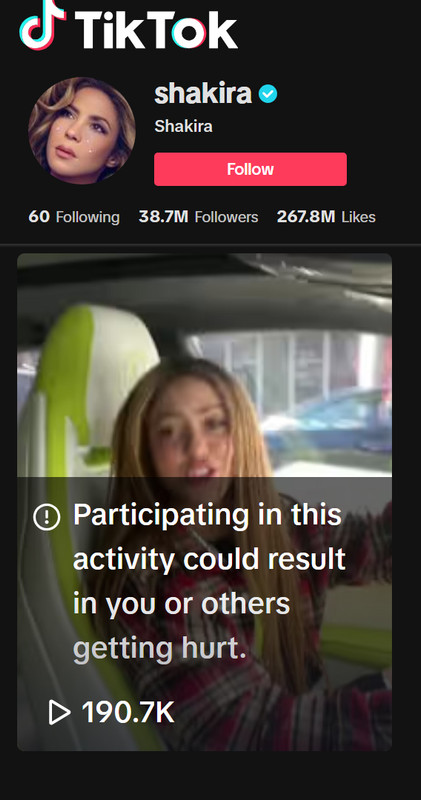Click the TikTok wordmark text
The width and height of the screenshot is (421, 800).
(156, 31)
